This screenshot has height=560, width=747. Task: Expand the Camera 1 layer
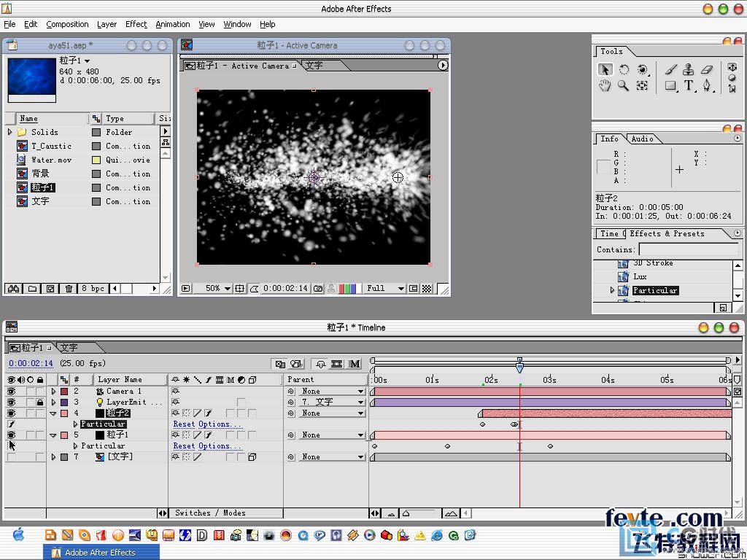[53, 392]
